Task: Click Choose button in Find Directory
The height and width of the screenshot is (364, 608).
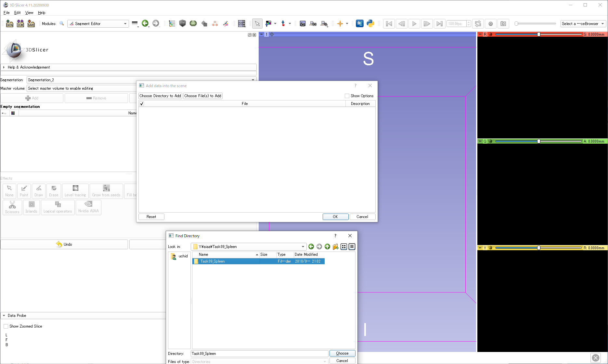Action: [x=342, y=353]
